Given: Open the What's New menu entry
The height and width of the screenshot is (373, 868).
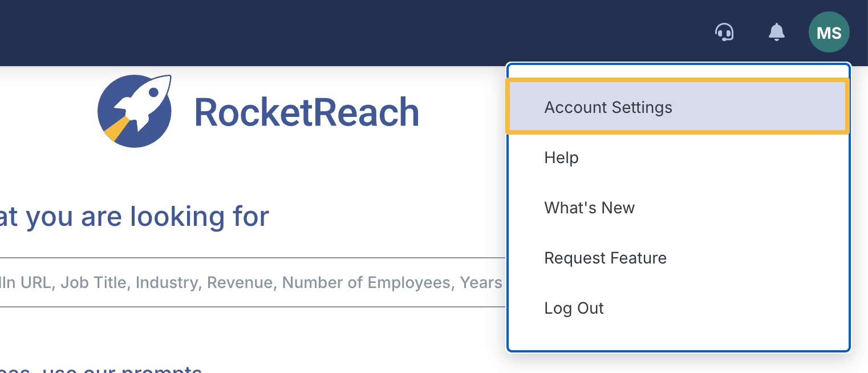Looking at the screenshot, I should point(589,208).
